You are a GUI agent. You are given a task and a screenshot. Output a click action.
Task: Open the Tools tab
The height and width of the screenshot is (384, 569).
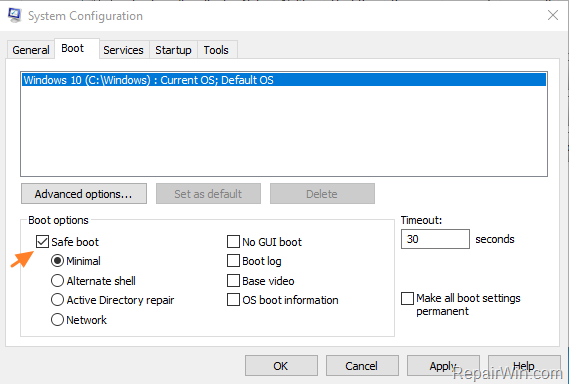[x=216, y=50]
